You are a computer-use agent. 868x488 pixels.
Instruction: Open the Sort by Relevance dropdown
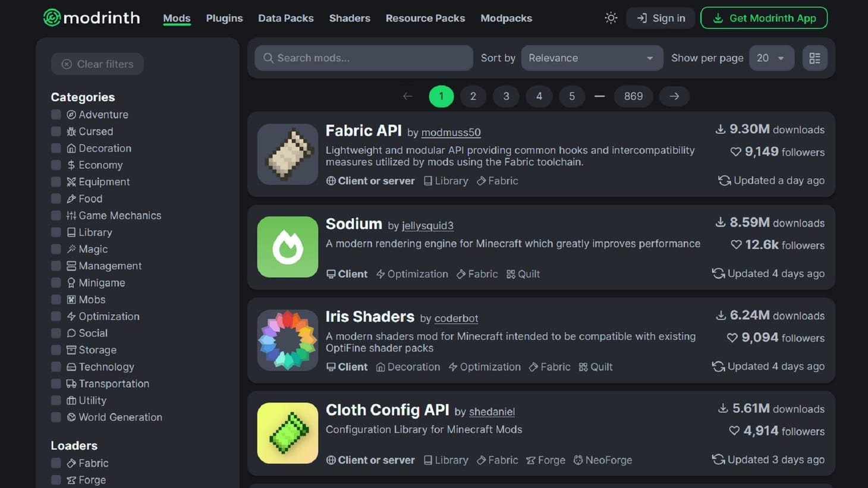(592, 58)
